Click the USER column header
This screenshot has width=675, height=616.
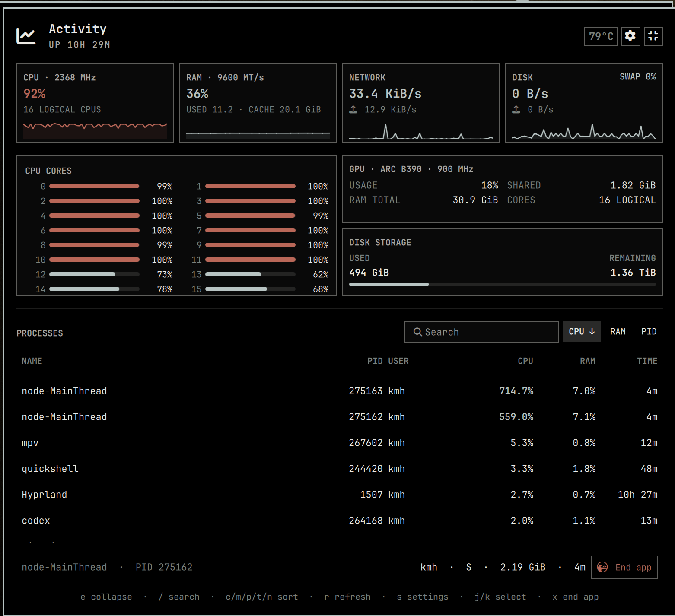(398, 361)
